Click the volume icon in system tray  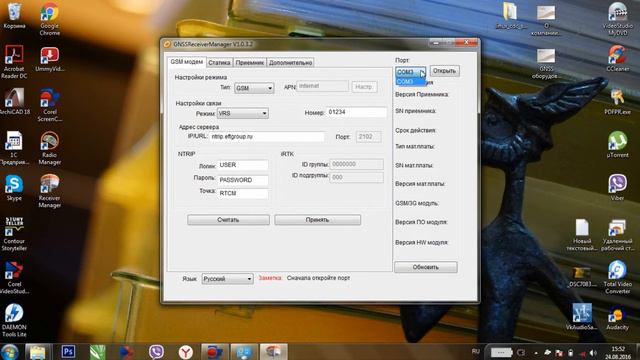tap(593, 353)
